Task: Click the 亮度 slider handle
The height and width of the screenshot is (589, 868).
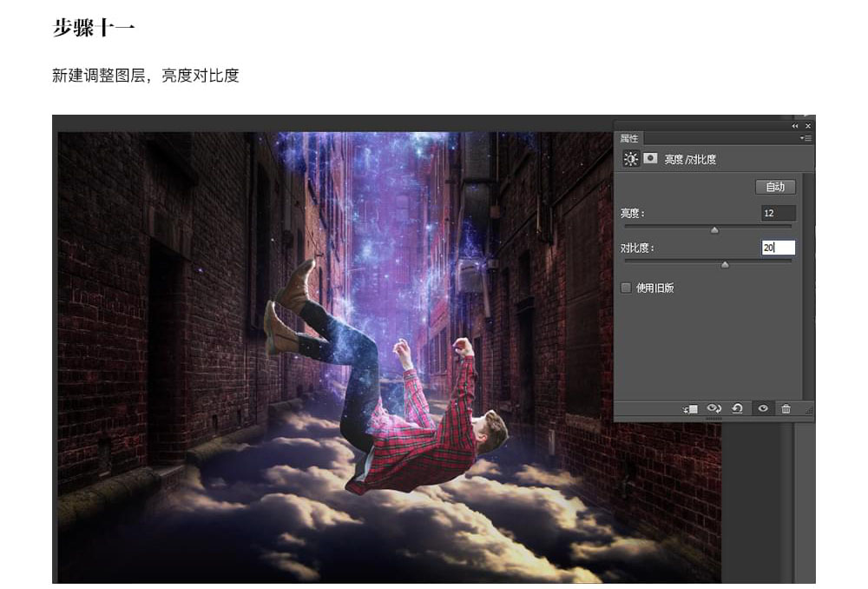Action: [714, 230]
